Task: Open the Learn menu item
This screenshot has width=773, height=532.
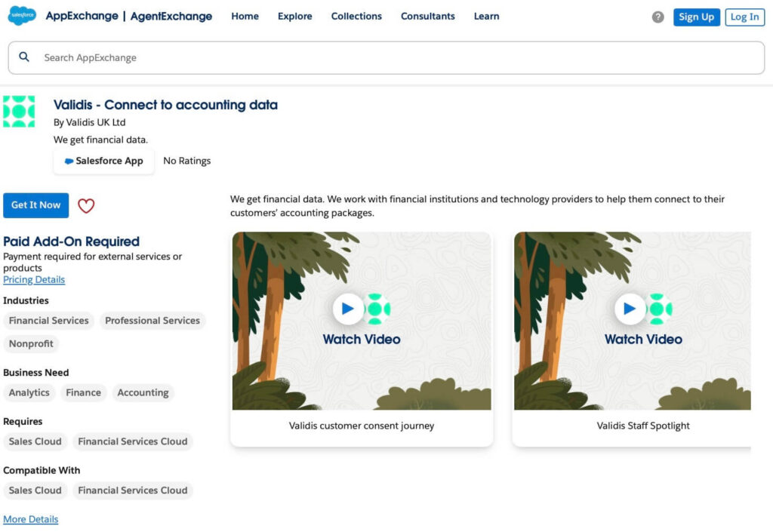Action: point(487,17)
